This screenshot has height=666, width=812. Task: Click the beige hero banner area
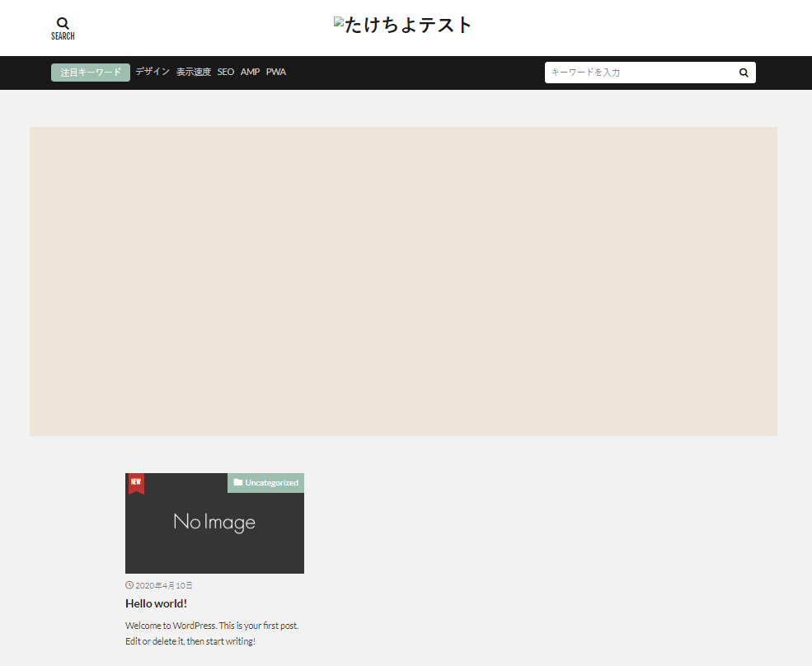403,281
